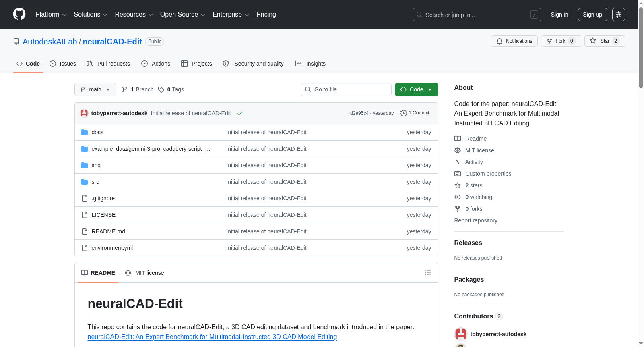Click the eye icon beside 0 watching
This screenshot has height=347, width=644.
pos(458,197)
